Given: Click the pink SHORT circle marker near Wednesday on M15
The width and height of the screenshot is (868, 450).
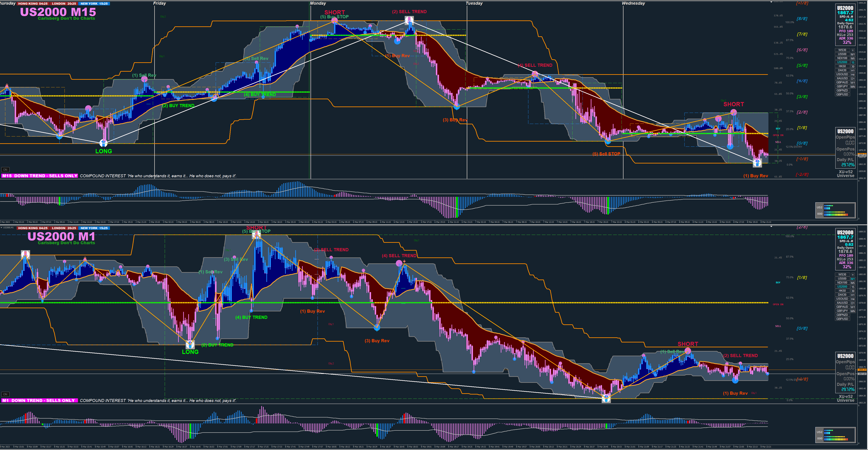Looking at the screenshot, I should [734, 112].
